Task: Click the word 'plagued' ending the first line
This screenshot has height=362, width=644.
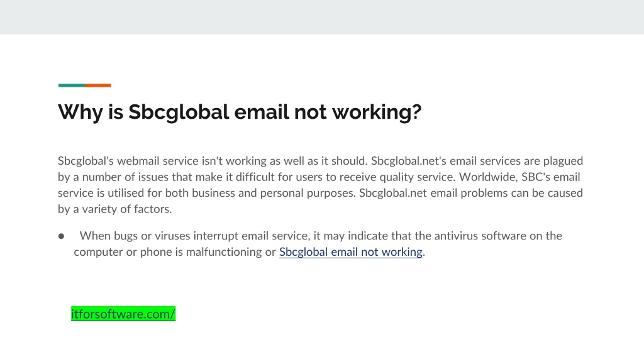Action: point(563,161)
